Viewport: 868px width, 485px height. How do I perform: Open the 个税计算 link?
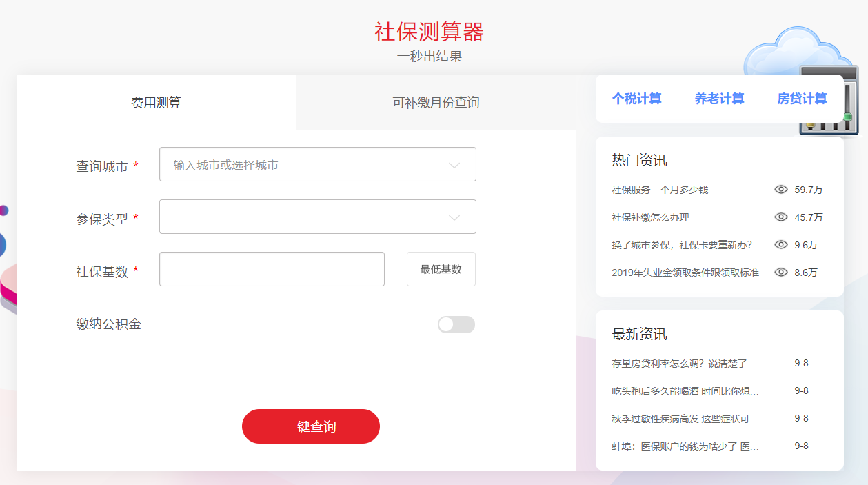(637, 99)
